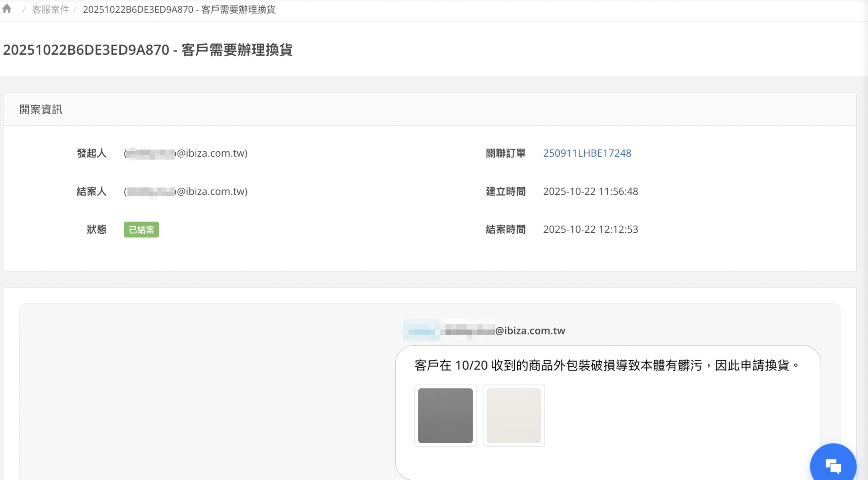Click the current case breadcrumb title text
Image resolution: width=868 pixels, height=480 pixels.
[179, 9]
